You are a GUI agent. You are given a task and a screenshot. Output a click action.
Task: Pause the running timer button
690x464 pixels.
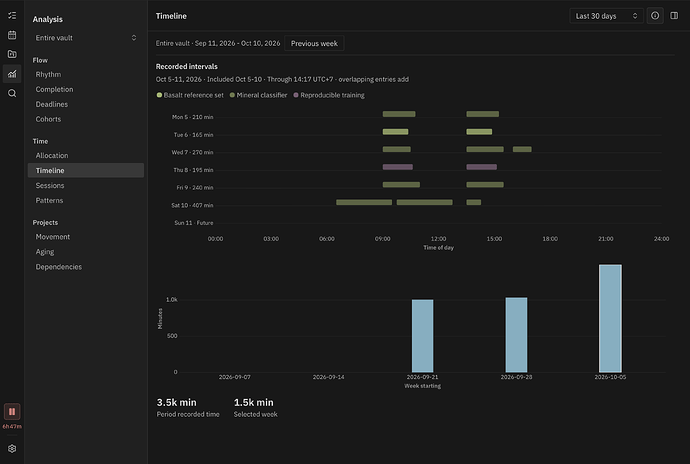[12, 412]
